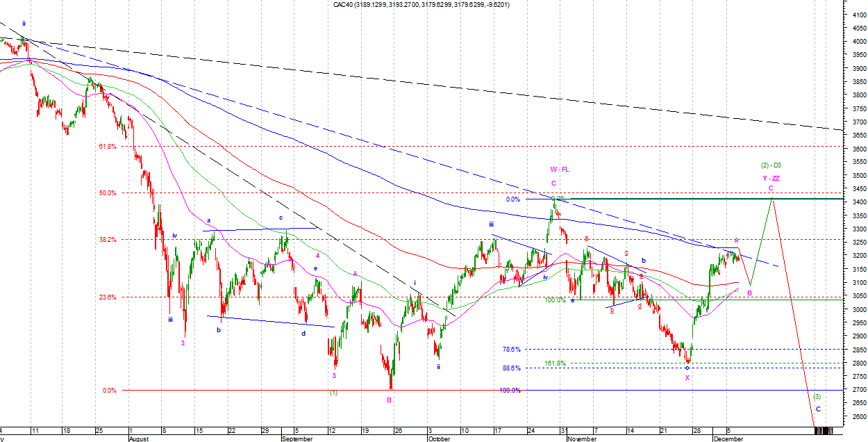The image size is (868, 442).
Task: Select the green '(2) - D3' wave label
Action: click(771, 165)
